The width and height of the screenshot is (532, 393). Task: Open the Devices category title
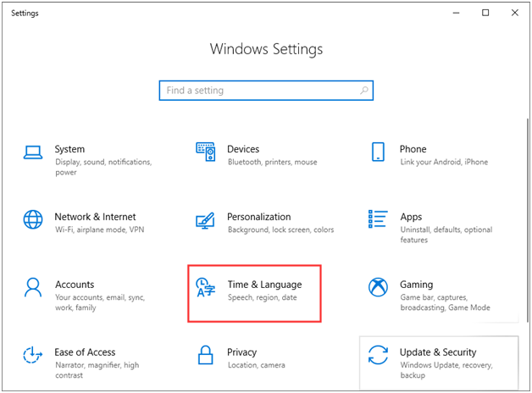click(x=243, y=149)
